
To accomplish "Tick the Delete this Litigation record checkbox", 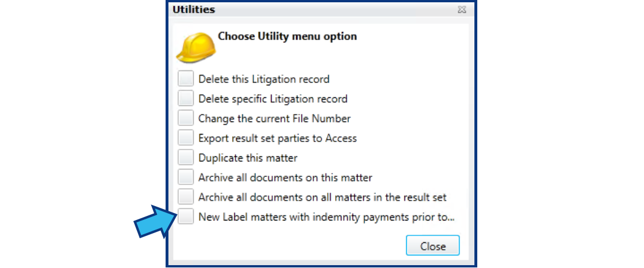I will pos(186,78).
